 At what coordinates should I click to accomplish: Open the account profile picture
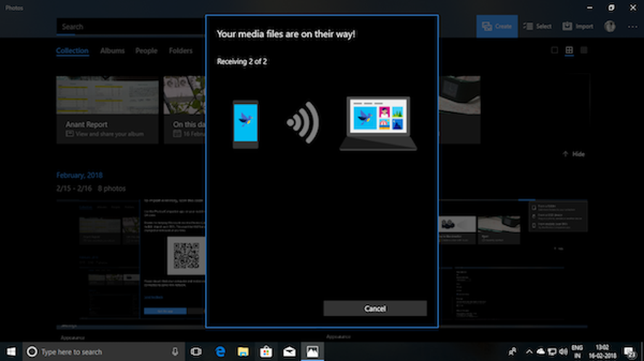coord(610,26)
